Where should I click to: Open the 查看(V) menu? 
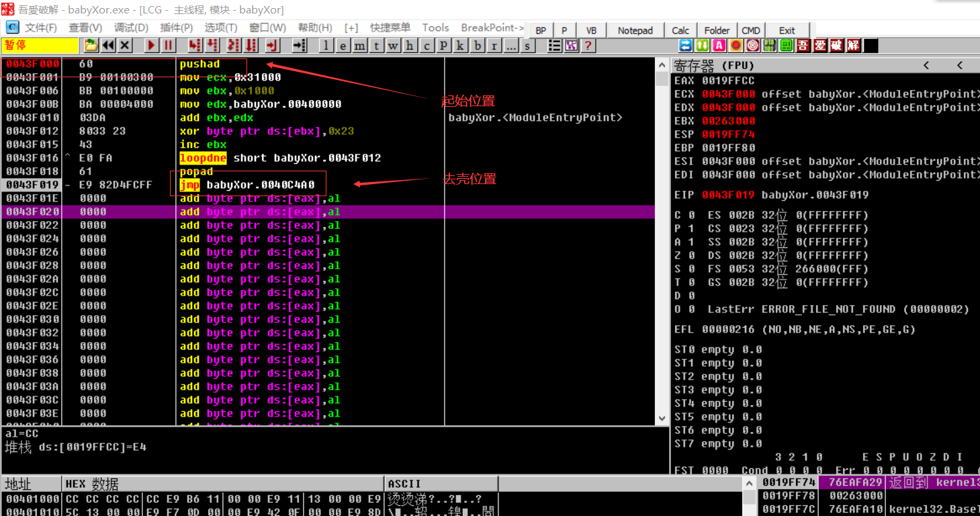coord(85,28)
